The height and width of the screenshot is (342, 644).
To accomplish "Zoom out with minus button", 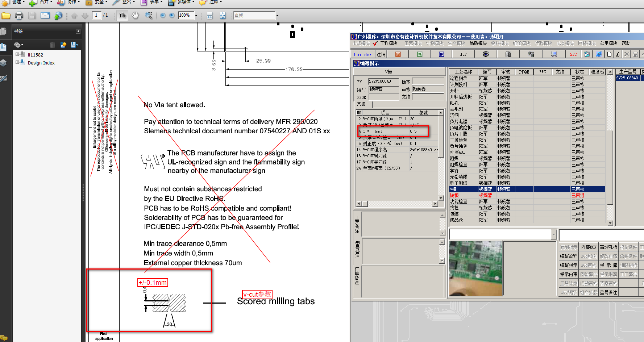I will (163, 16).
